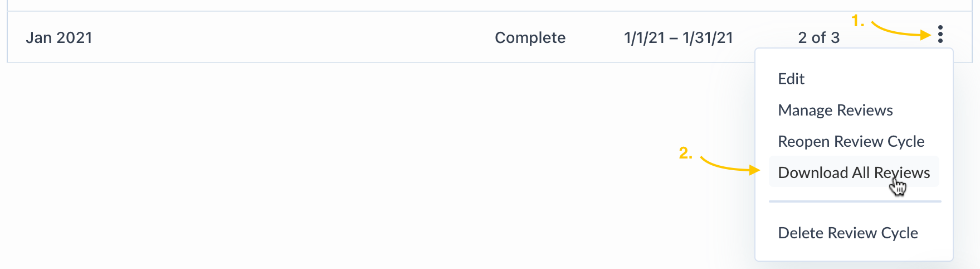Open the three-dot menu for Jan 2021
The image size is (980, 269).
pyautogui.click(x=940, y=35)
